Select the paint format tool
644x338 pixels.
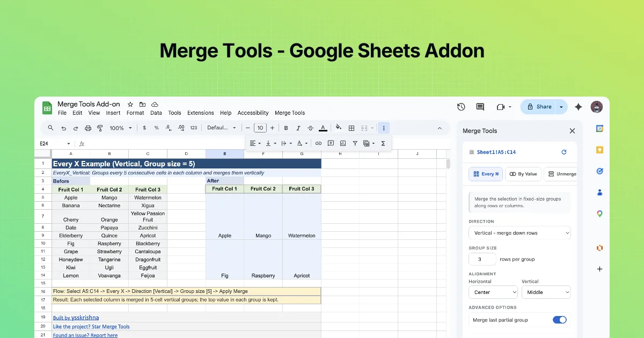click(x=100, y=128)
